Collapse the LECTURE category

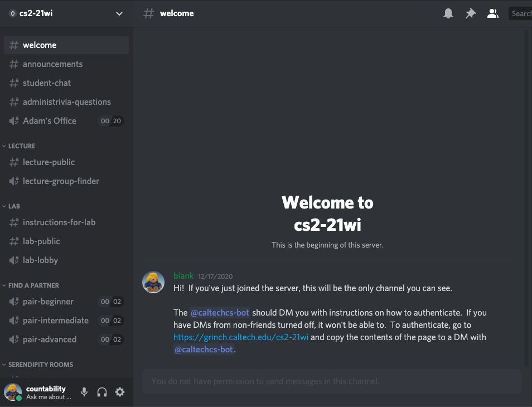20,146
